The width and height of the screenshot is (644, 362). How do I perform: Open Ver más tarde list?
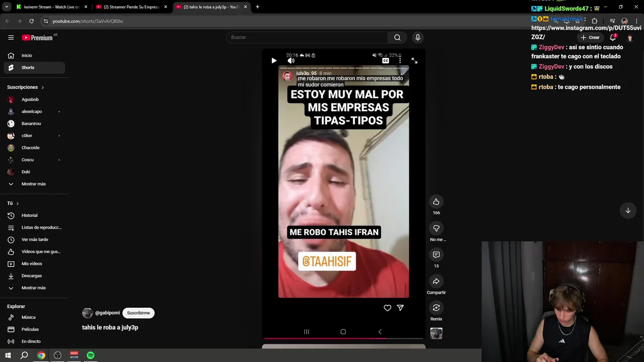click(x=34, y=239)
